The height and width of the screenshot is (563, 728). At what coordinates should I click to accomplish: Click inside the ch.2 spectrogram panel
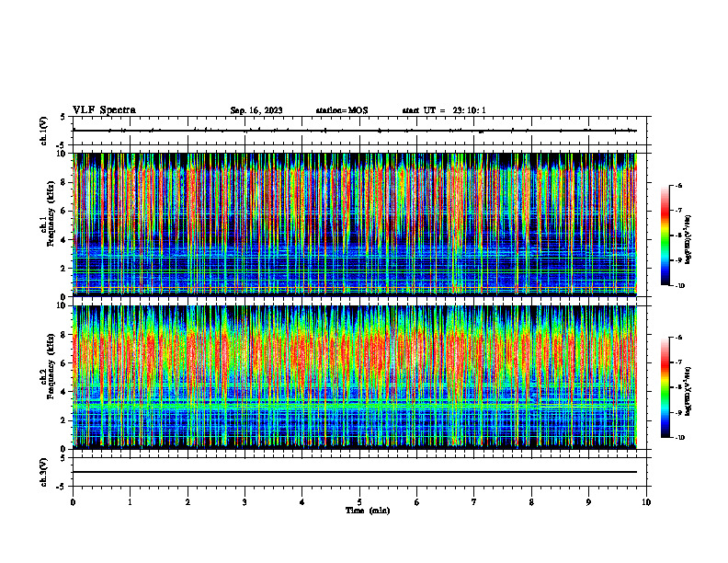pos(355,377)
